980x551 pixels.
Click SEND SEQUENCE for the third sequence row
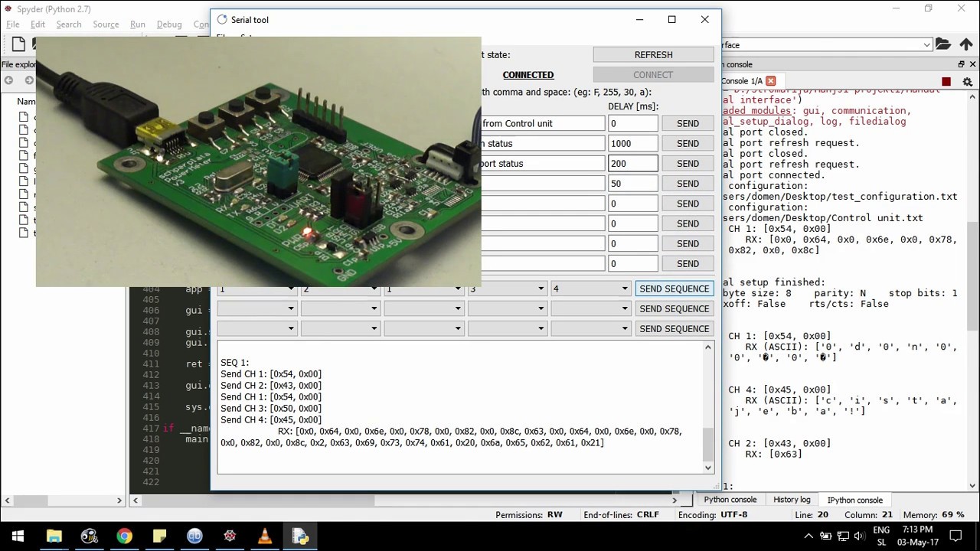pyautogui.click(x=675, y=328)
